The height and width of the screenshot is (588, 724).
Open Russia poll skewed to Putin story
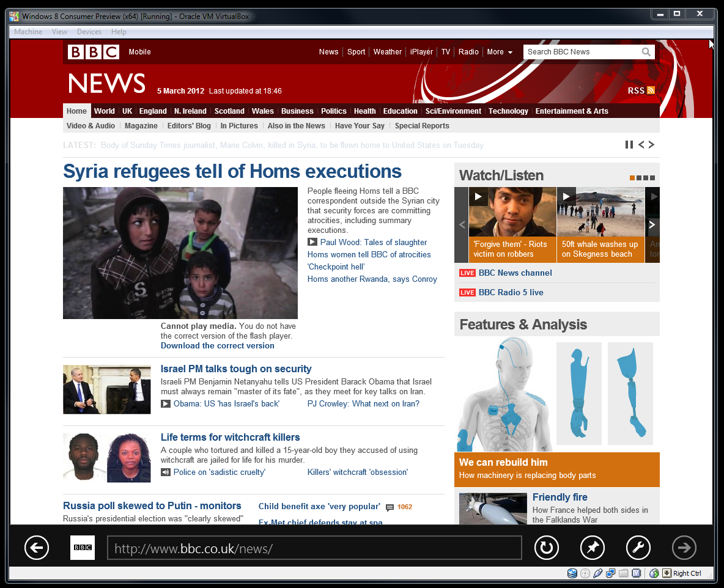click(x=152, y=505)
